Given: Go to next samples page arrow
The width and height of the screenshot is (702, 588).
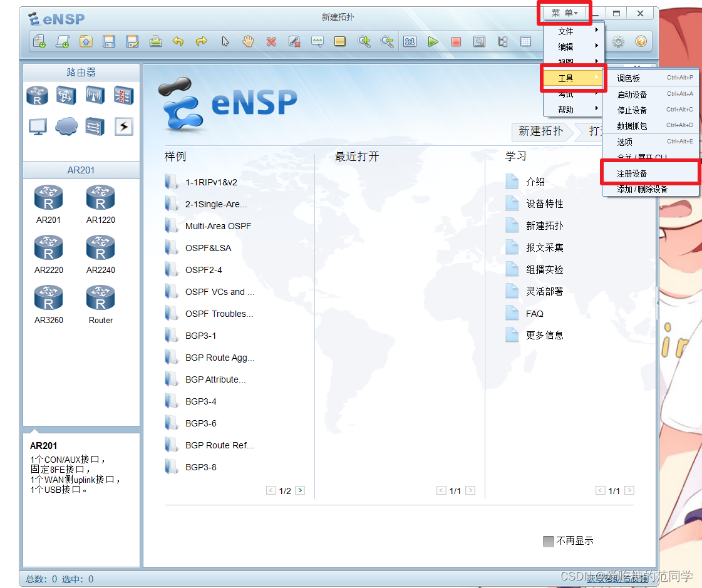Looking at the screenshot, I should click(x=299, y=490).
